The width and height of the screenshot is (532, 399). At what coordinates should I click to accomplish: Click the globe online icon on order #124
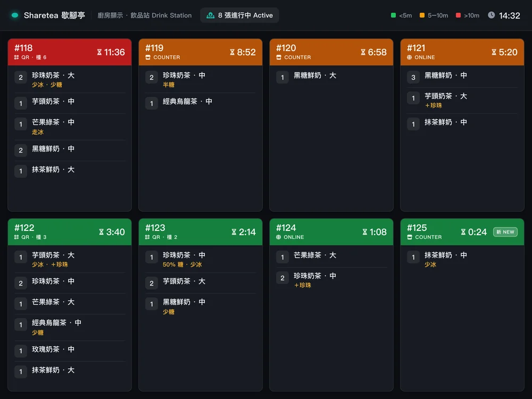click(278, 237)
